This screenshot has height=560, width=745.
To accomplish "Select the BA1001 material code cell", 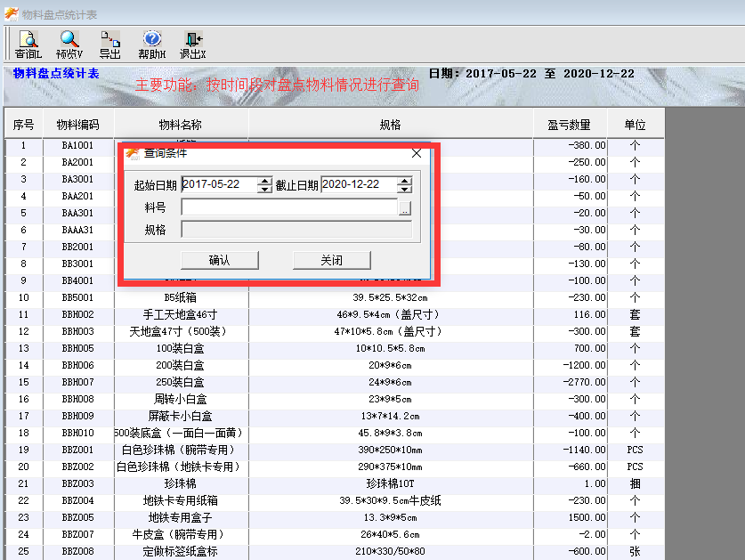I will (x=78, y=145).
